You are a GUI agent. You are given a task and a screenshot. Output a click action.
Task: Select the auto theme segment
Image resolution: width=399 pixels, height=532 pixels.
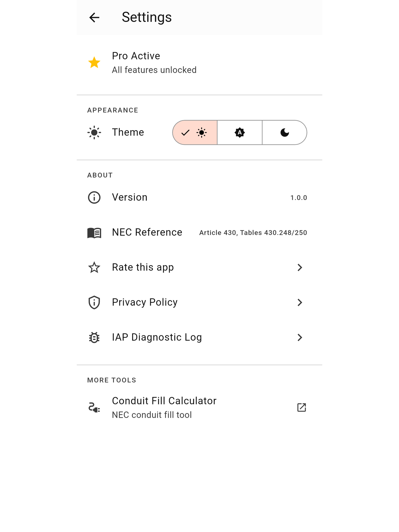click(x=240, y=133)
